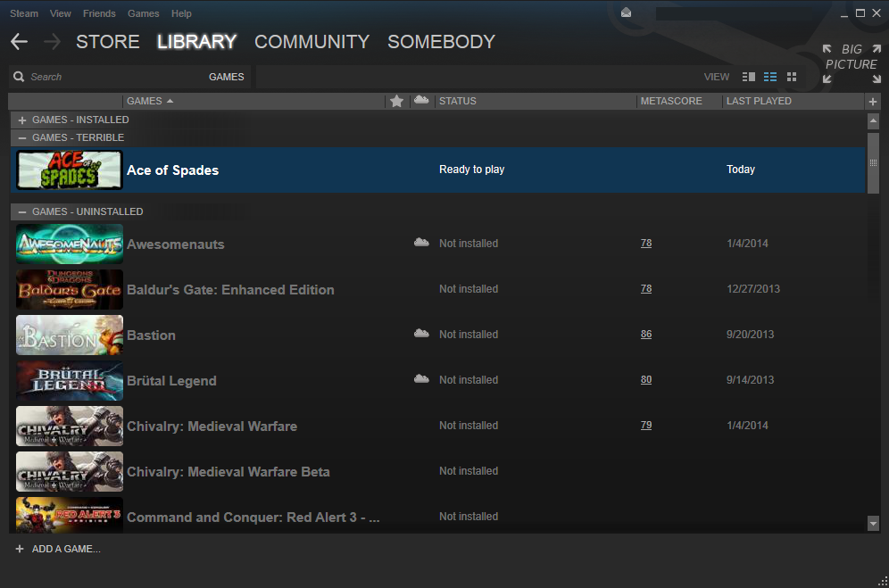This screenshot has width=889, height=588.
Task: Go forward with the right arrow
Action: pos(52,41)
